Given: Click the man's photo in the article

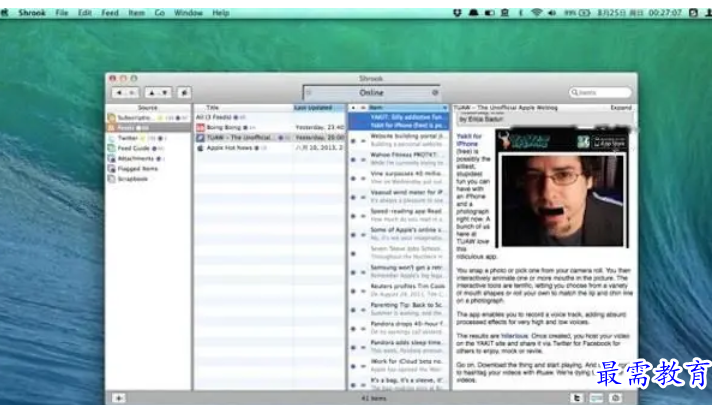Looking at the screenshot, I should pyautogui.click(x=562, y=201).
